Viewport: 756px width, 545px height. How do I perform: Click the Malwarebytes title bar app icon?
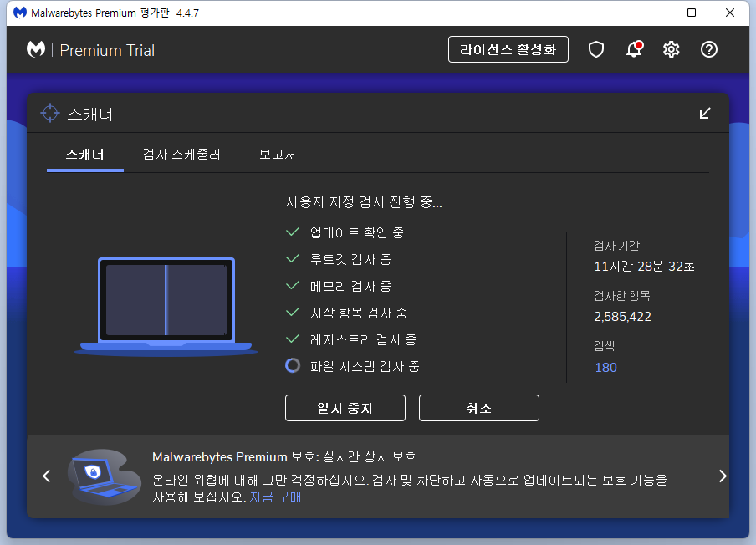coord(20,13)
